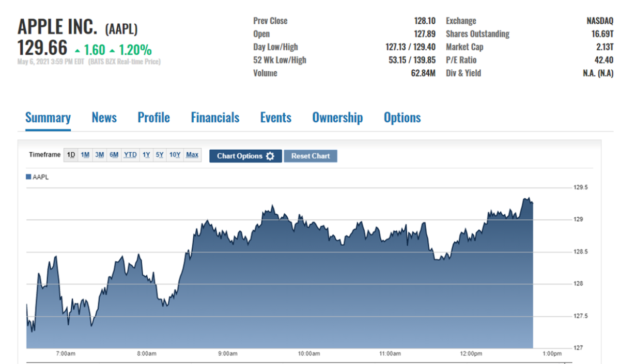This screenshot has width=620, height=364.
Task: Switch to the Options tab
Action: coord(402,118)
